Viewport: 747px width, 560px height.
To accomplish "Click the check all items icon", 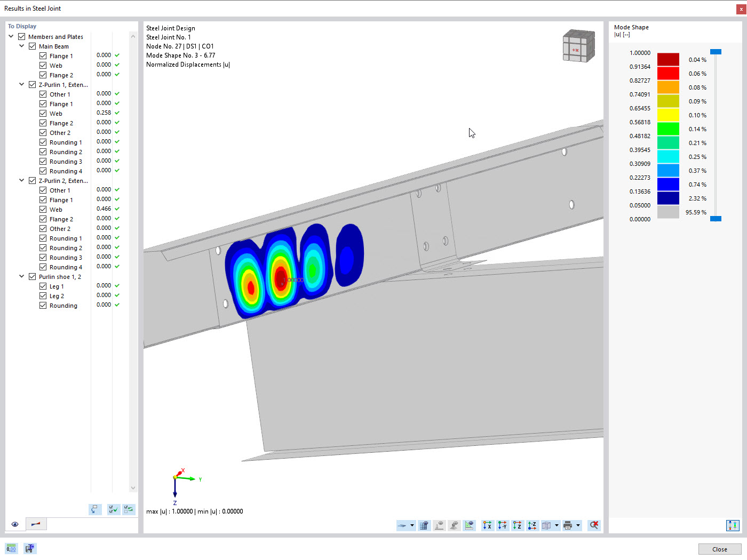I will (x=113, y=510).
